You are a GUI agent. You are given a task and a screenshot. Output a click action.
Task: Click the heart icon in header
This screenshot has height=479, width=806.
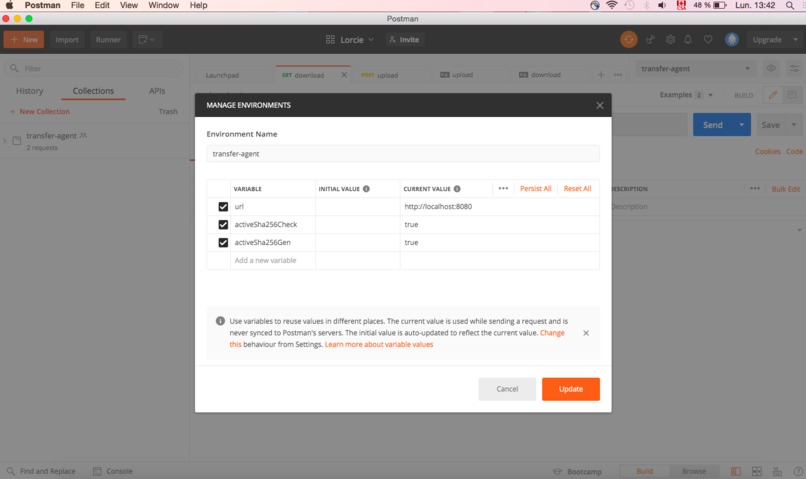click(708, 40)
